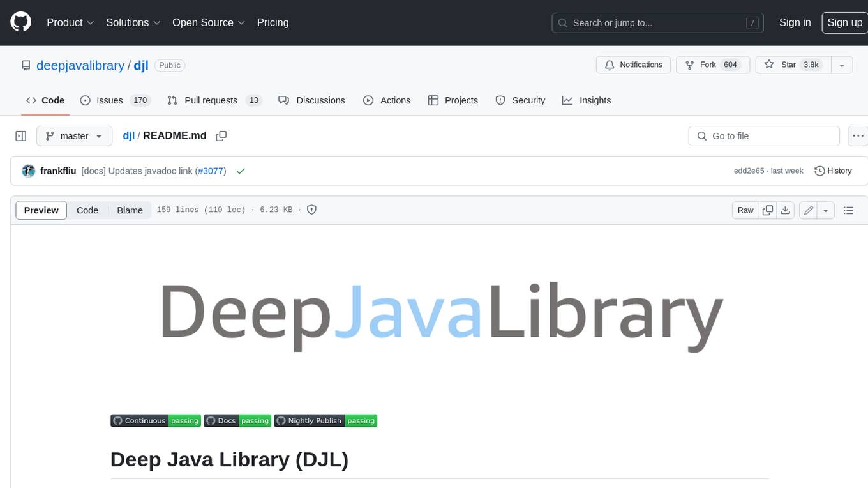Open the star lists dropdown arrow
The image size is (868, 488).
(x=842, y=65)
